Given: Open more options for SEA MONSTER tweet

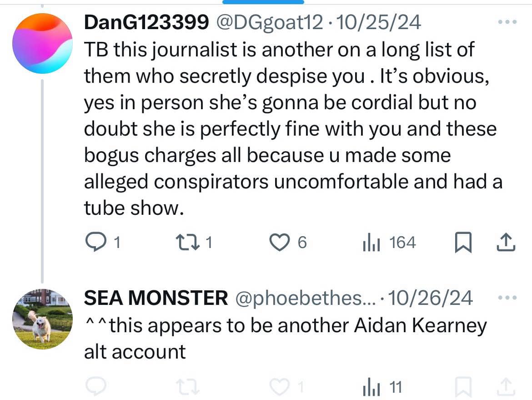Looking at the screenshot, I should 507,298.
